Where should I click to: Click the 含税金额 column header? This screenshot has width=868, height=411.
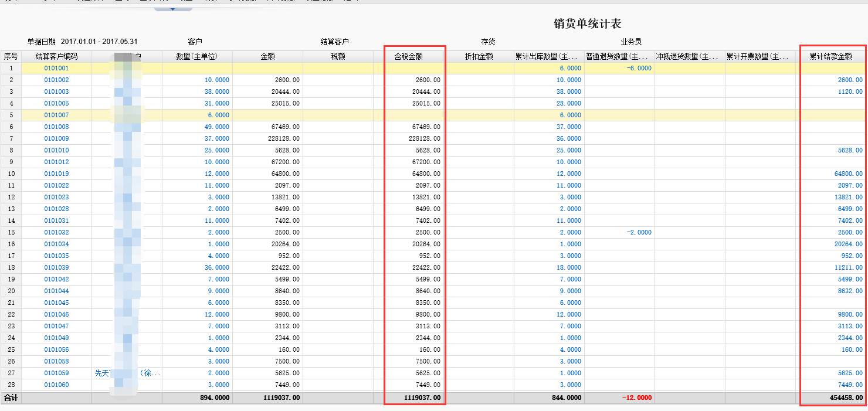(x=408, y=57)
